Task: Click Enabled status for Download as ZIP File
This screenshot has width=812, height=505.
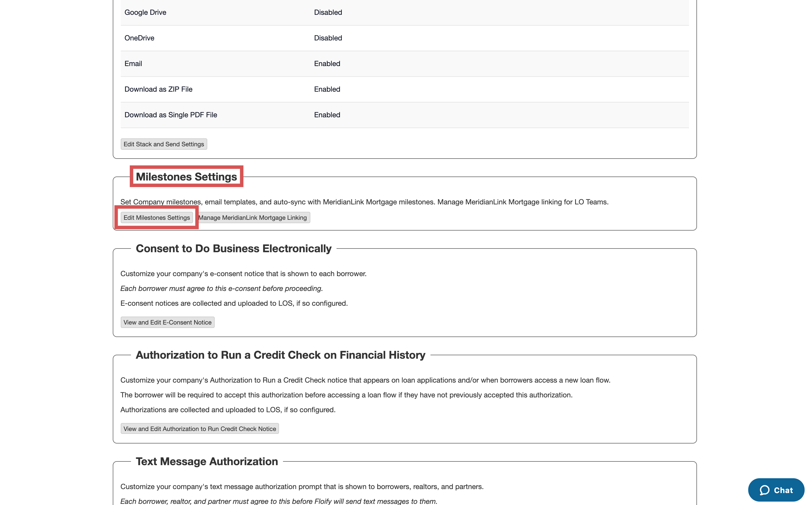Action: [x=327, y=89]
